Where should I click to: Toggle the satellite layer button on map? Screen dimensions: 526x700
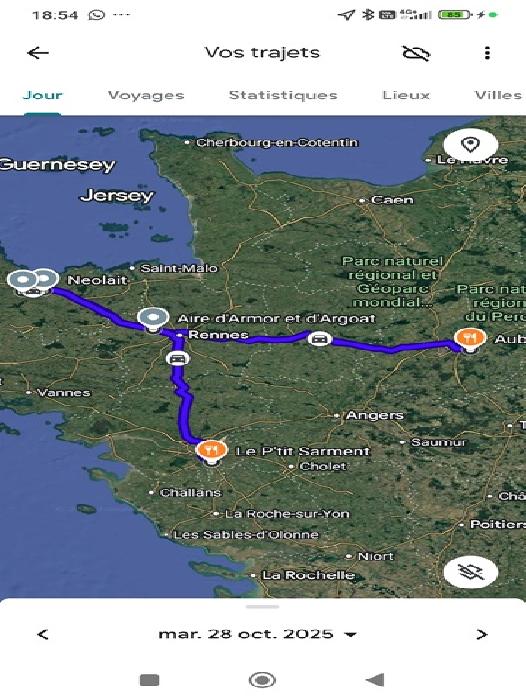coord(471,572)
